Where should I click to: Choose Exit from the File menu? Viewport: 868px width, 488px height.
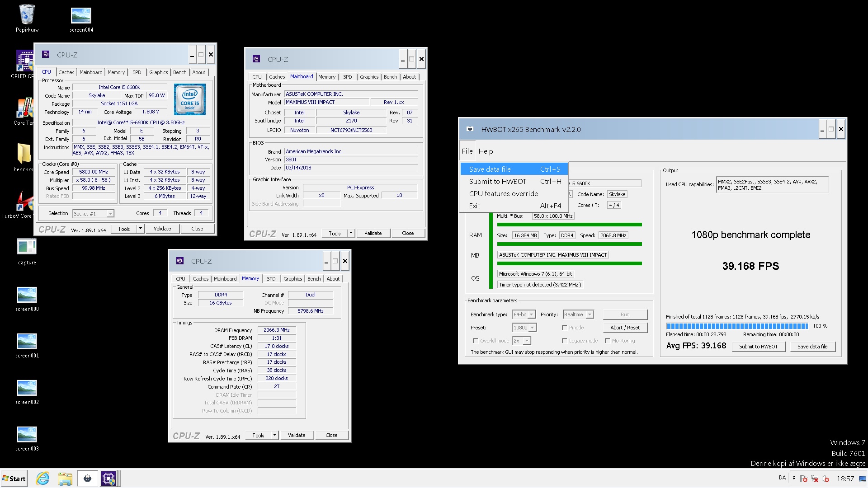click(514, 206)
